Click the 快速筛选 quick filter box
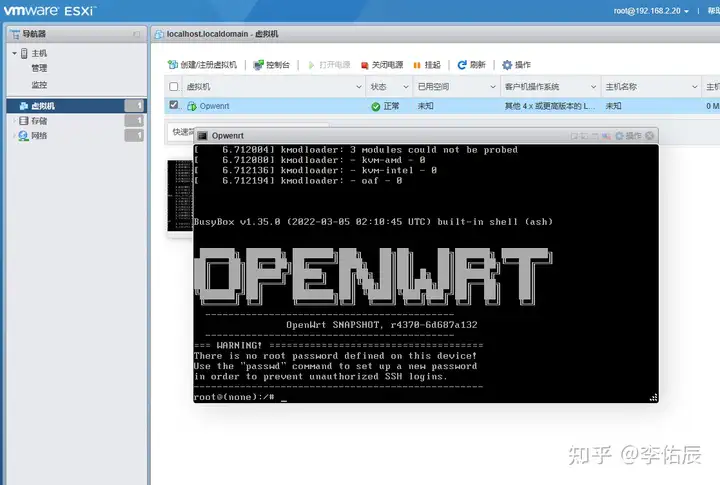Viewport: 720px width, 485px height. (182, 132)
